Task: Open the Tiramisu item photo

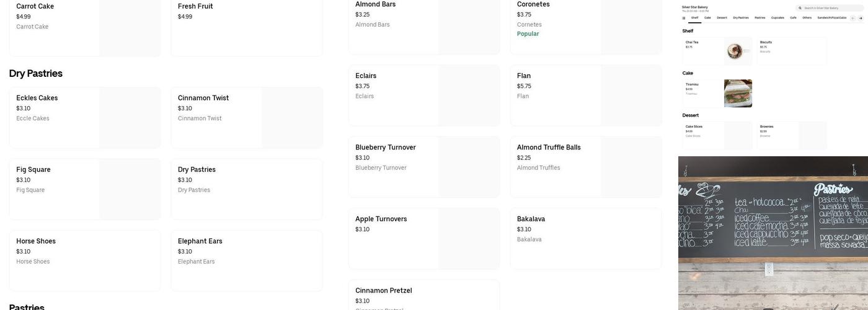Action: click(738, 93)
